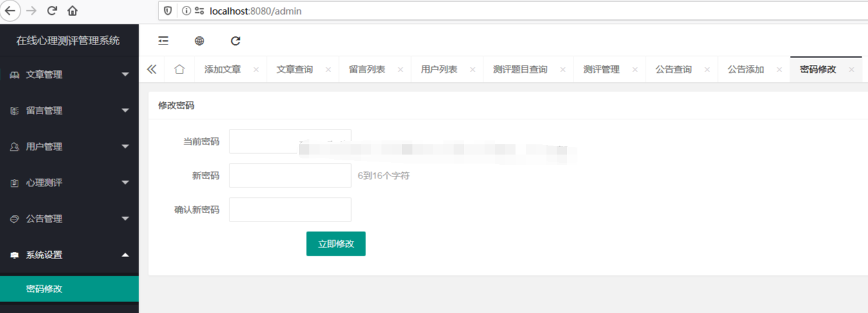
Task: Select 密码修改 in the sidebar
Action: pyautogui.click(x=69, y=289)
